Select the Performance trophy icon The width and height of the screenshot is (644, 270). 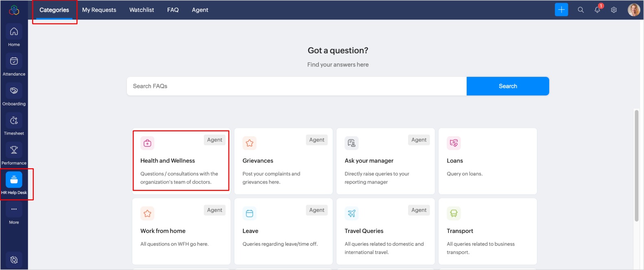point(14,150)
